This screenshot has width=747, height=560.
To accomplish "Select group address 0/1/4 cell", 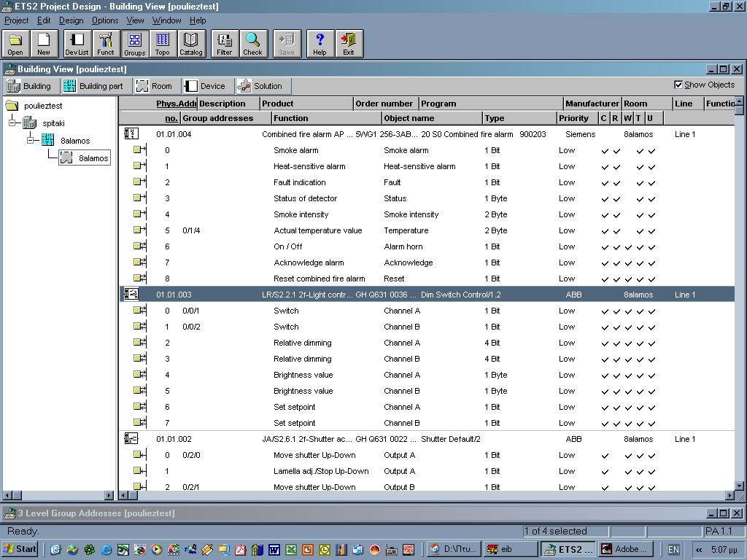I will point(191,230).
